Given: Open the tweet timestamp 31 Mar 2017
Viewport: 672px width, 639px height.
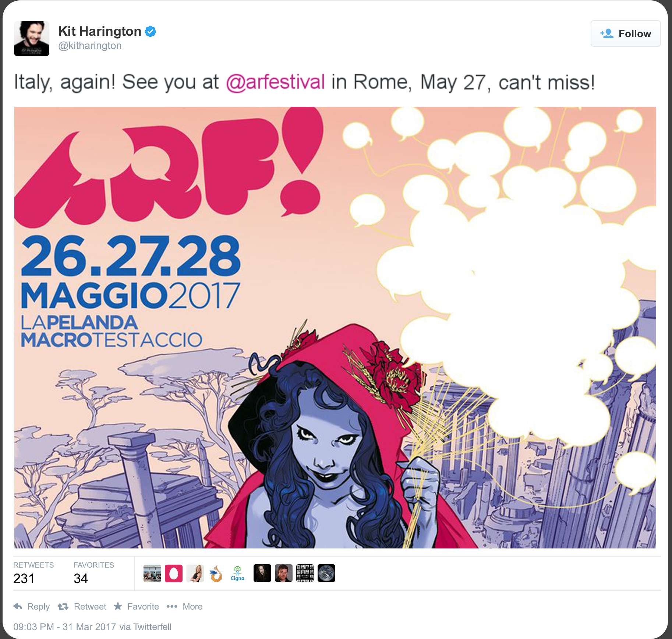Looking at the screenshot, I should pyautogui.click(x=65, y=627).
